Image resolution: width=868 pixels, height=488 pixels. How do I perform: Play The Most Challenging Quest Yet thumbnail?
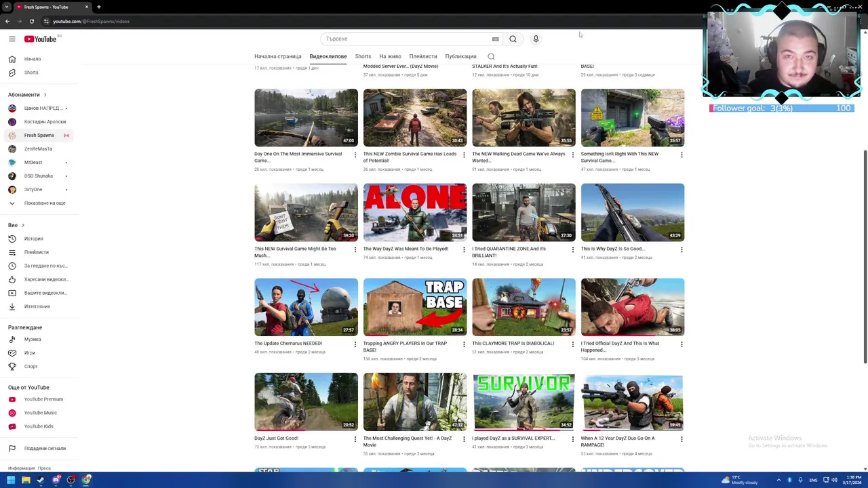coord(415,402)
